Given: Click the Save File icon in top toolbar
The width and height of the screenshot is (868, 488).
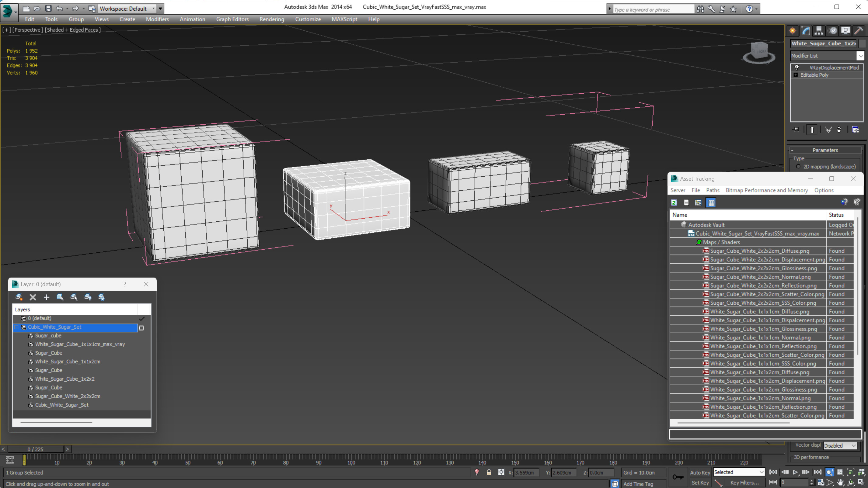Looking at the screenshot, I should point(48,9).
